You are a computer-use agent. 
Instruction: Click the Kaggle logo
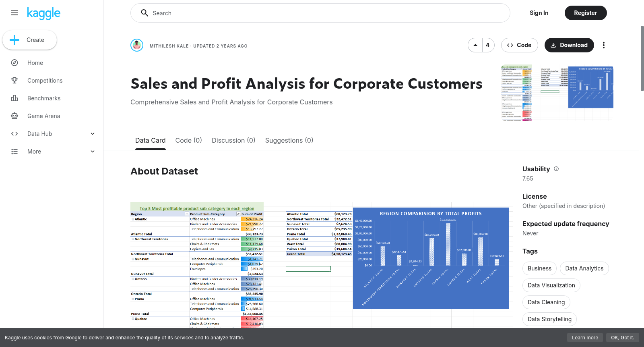pyautogui.click(x=43, y=13)
